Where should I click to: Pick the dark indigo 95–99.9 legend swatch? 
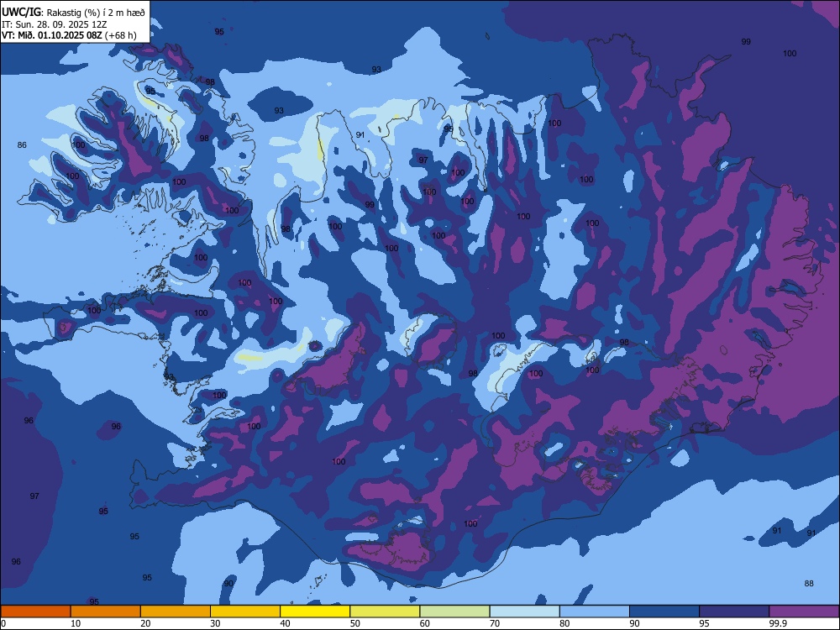click(734, 612)
